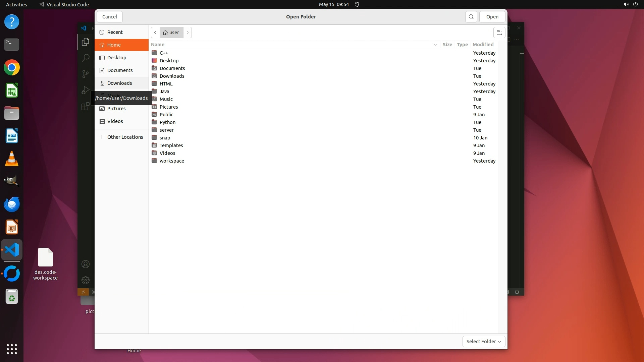Open the Manage gear icon in VS Code
The height and width of the screenshot is (362, 644).
(x=86, y=280)
